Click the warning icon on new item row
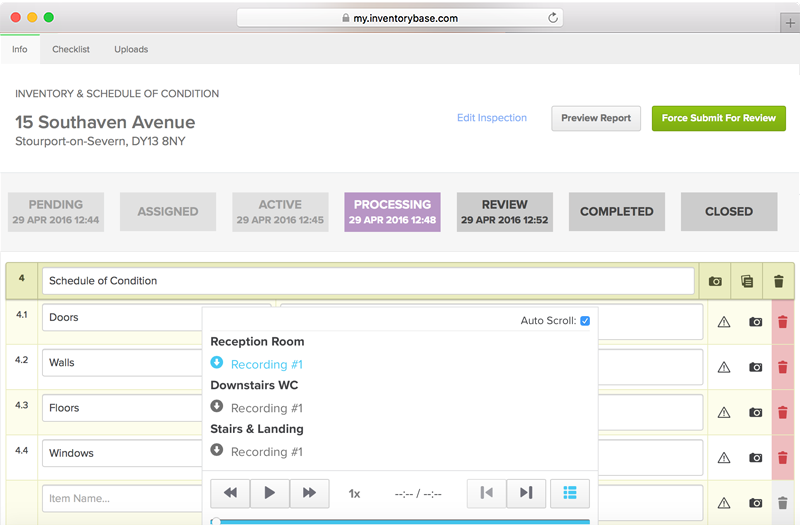The width and height of the screenshot is (800, 525). (724, 503)
